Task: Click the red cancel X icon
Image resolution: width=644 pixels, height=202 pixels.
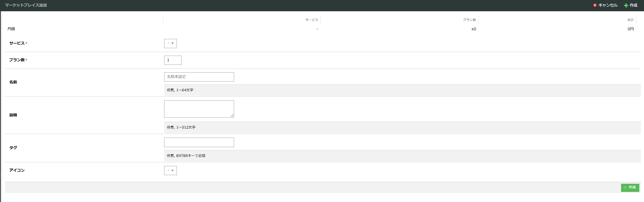Action: (595, 5)
